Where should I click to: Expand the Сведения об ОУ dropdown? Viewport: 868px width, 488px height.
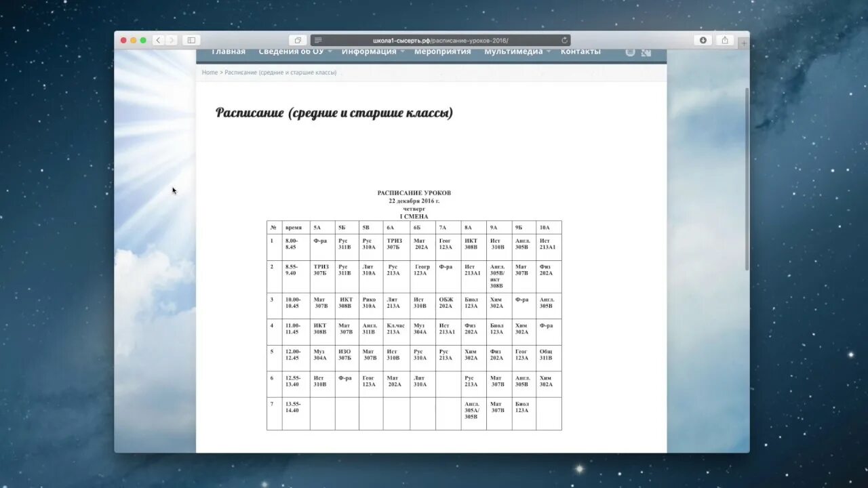[x=295, y=52]
